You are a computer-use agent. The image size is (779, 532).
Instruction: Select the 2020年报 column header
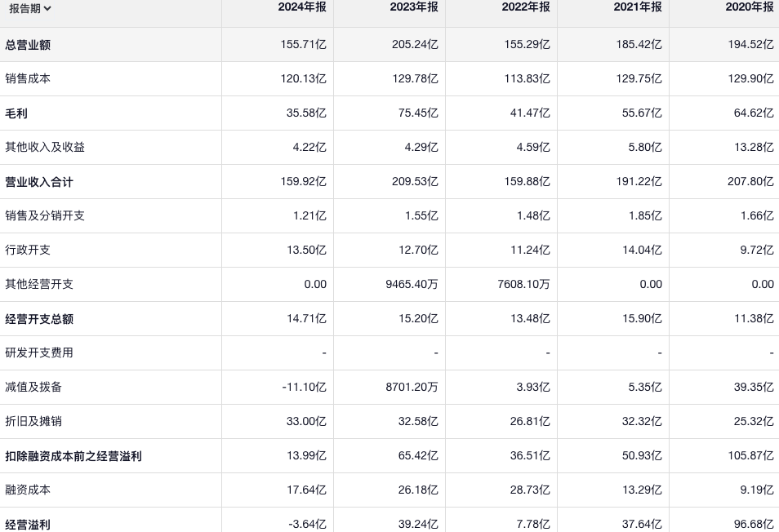click(x=750, y=7)
